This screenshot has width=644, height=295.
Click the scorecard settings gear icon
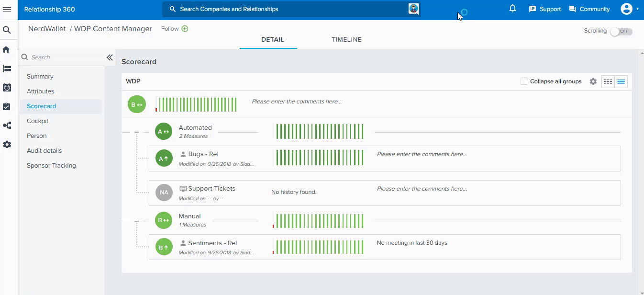pos(593,81)
